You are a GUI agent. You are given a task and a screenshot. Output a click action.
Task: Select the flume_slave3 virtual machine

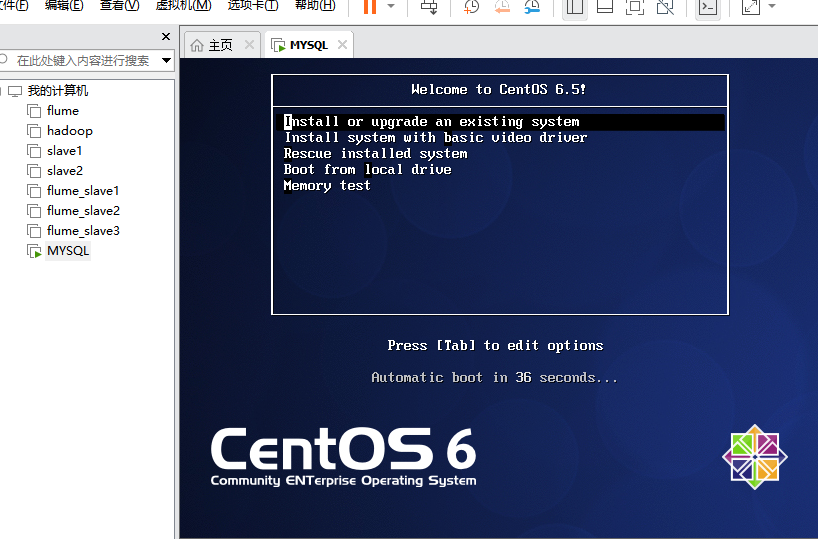[83, 231]
